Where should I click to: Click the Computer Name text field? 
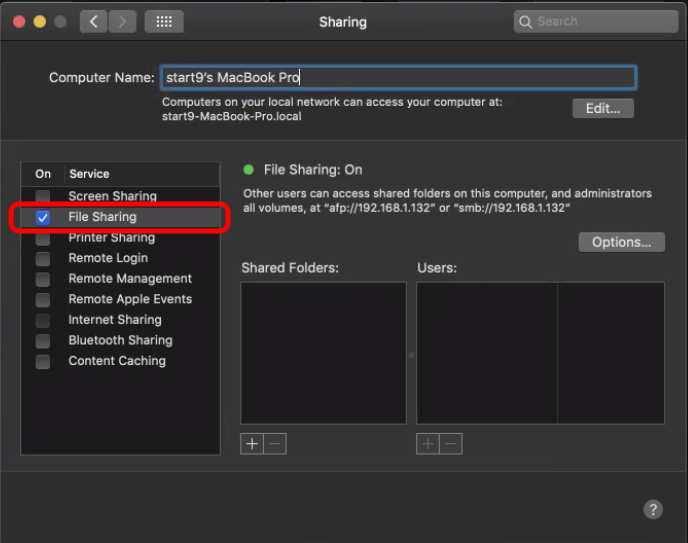point(398,77)
